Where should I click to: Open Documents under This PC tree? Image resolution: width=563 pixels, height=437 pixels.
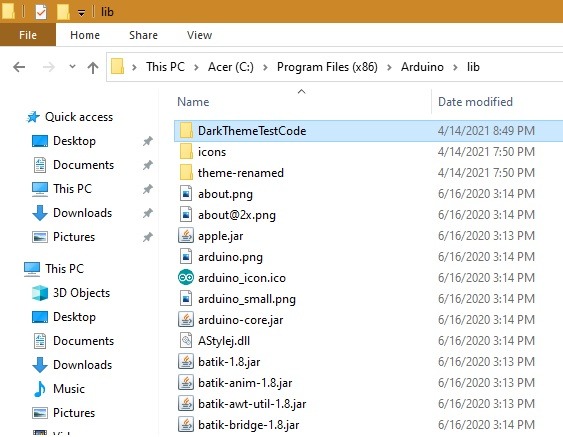click(x=83, y=341)
